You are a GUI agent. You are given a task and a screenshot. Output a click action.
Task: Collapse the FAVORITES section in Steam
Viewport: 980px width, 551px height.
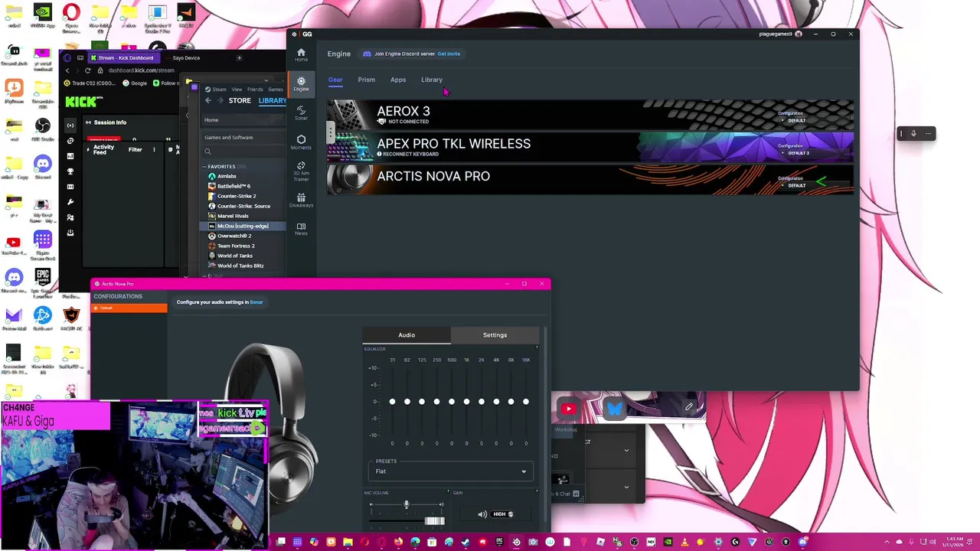coord(204,166)
